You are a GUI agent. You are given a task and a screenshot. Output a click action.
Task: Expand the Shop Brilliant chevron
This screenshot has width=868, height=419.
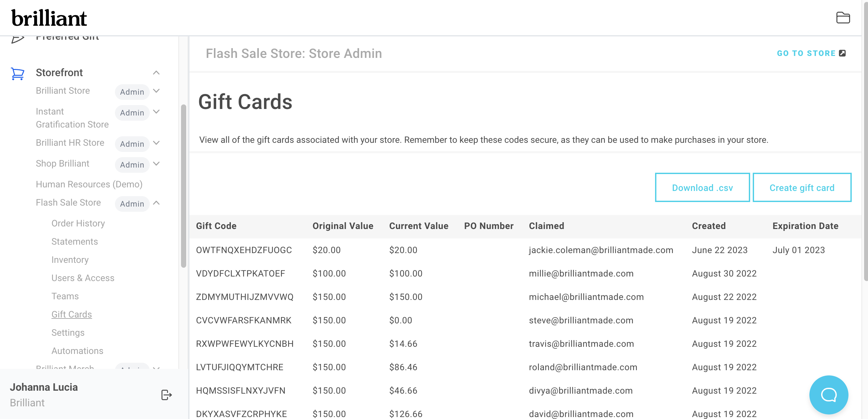pyautogui.click(x=156, y=164)
